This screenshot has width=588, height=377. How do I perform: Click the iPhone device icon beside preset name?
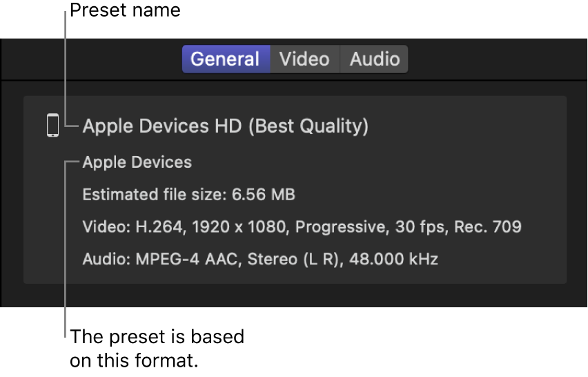(52, 126)
